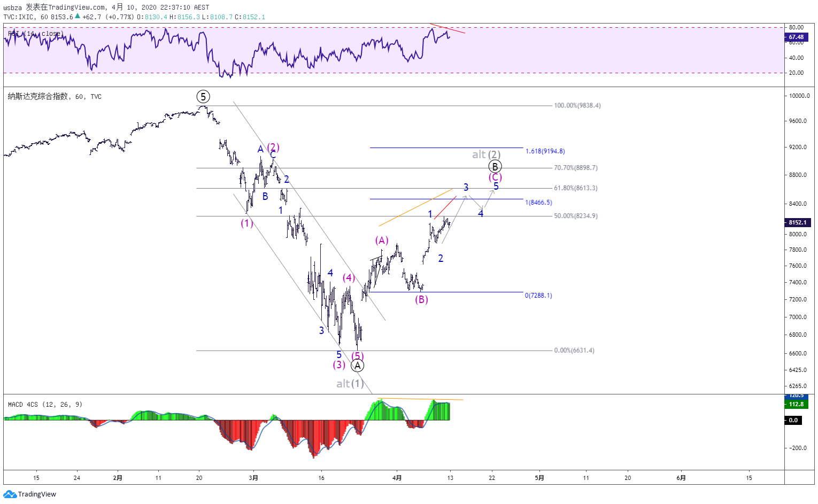Click the 6月 date axis label

click(x=681, y=478)
